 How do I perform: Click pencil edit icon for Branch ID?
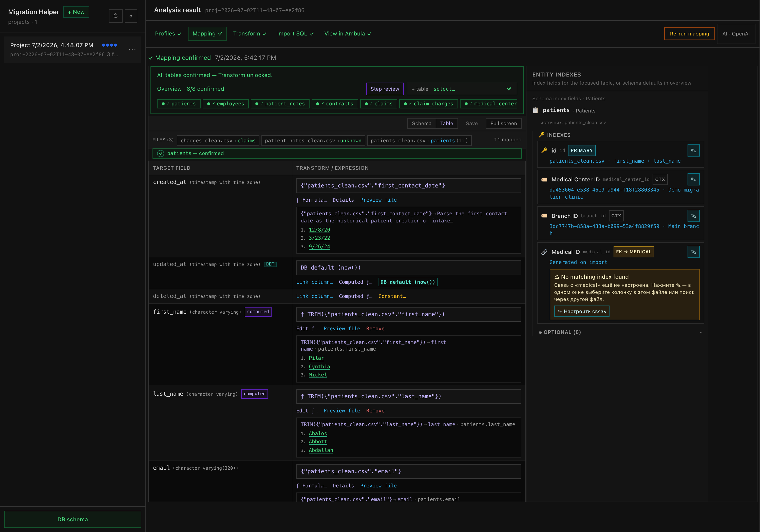(x=693, y=216)
